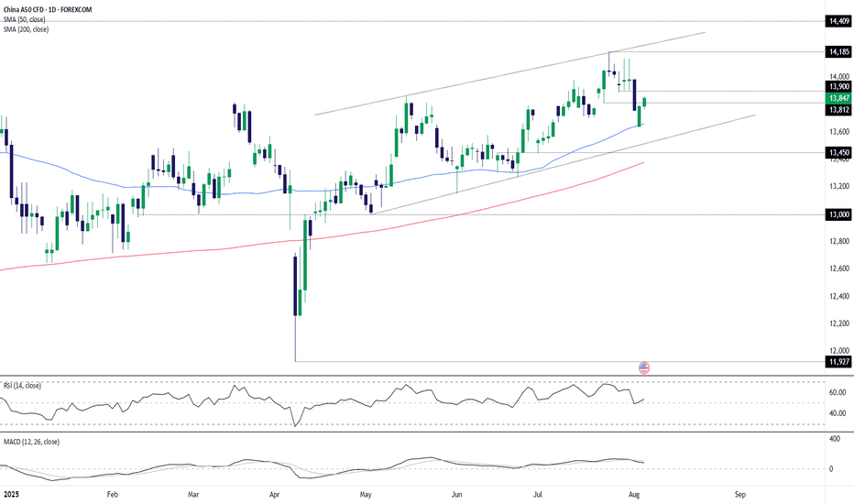Select the SMA (50, close) legend
Viewport: 854px width, 504px height.
click(x=25, y=19)
